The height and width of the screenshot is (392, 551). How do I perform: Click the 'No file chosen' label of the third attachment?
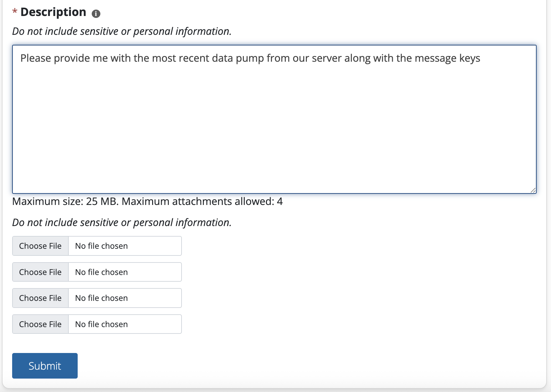tap(101, 298)
